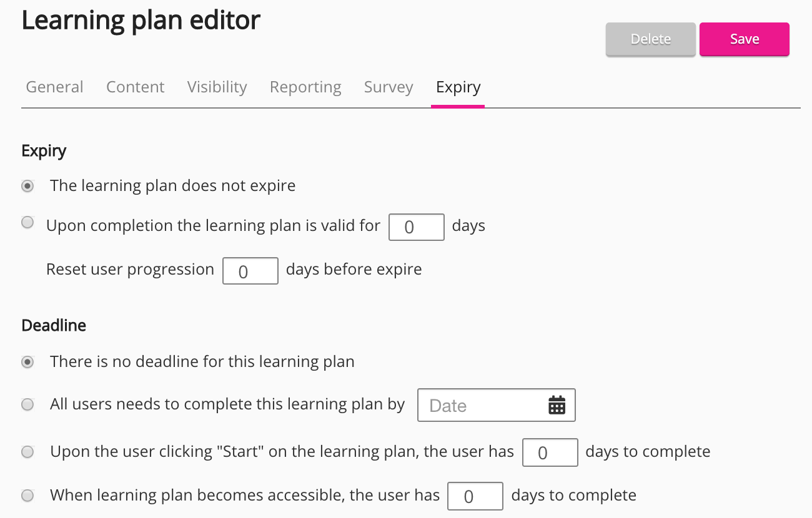Image resolution: width=812 pixels, height=518 pixels.
Task: Open the Content tab
Action: point(135,87)
